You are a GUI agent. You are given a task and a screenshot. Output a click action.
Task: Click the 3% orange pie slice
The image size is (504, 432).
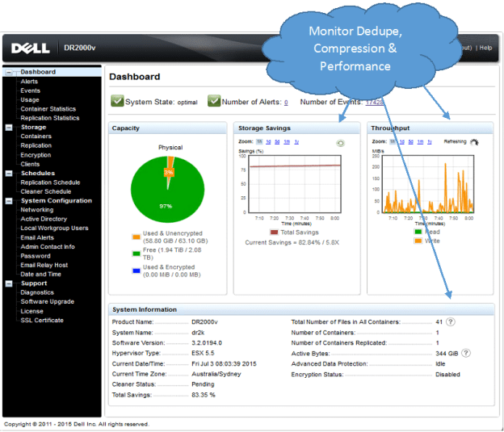(170, 172)
